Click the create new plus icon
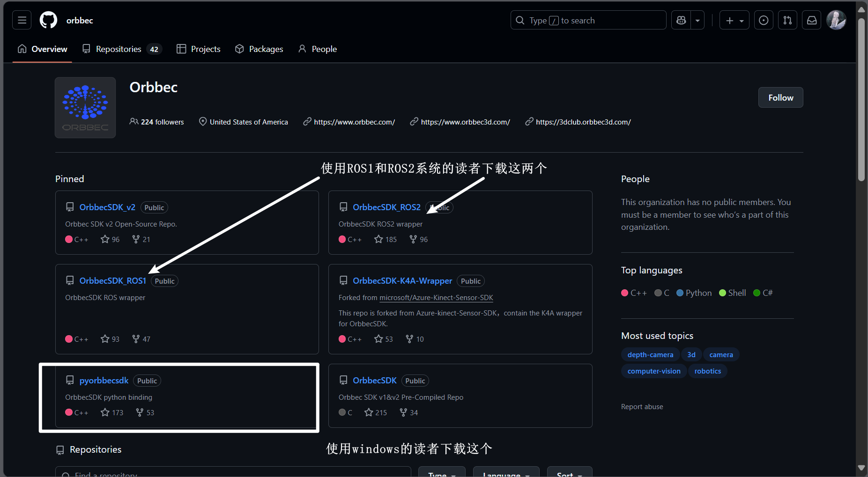 pyautogui.click(x=729, y=20)
